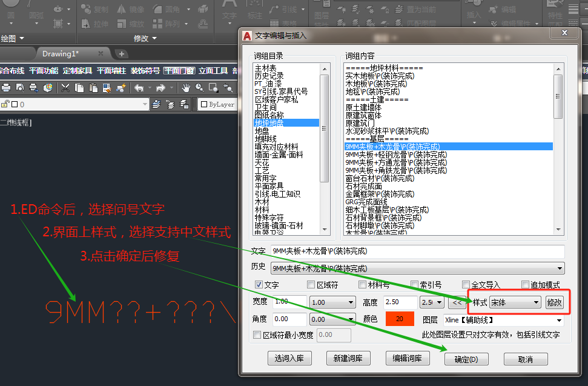Click the Zoom Realtime magnifier icon
This screenshot has height=386, width=588.
pos(199,88)
